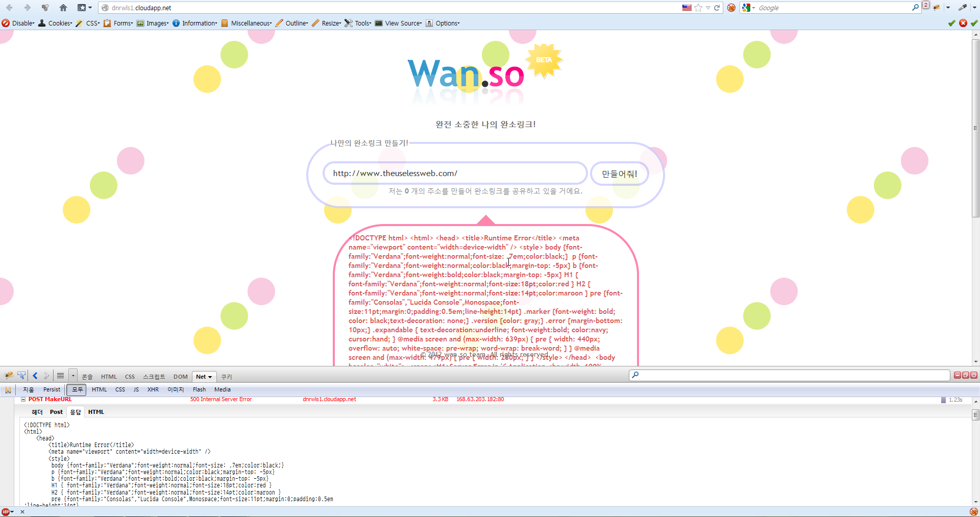Toggle the blocked-fox icon beside the reload button
Screen dimensions: 980x517
point(731,8)
